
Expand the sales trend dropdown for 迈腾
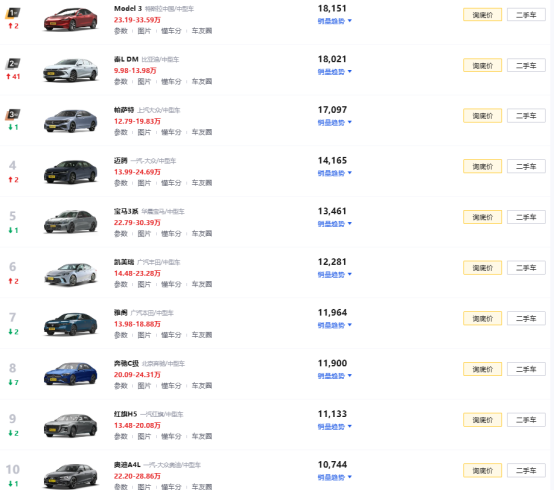(x=334, y=173)
